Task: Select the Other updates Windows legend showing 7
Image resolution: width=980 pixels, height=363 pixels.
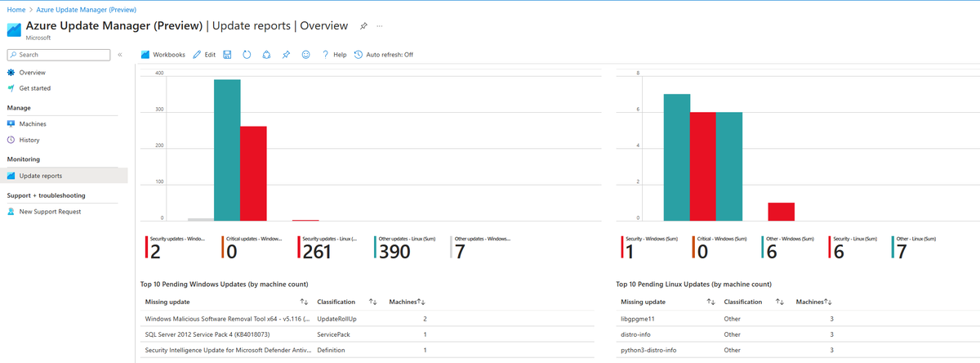Action: pos(482,248)
